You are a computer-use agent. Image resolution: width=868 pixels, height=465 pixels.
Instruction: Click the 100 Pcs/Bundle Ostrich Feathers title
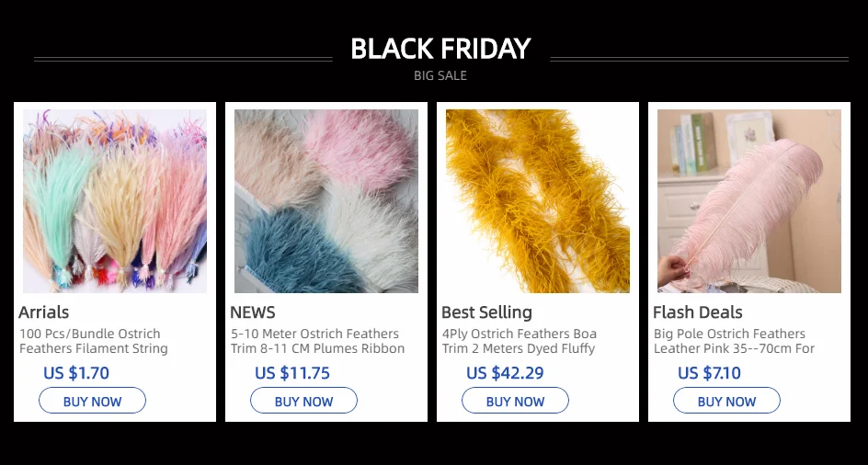pos(93,341)
